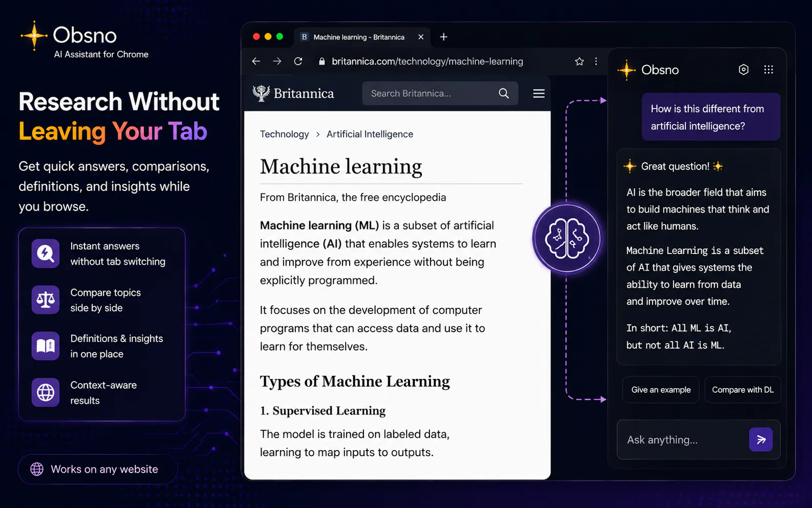812x508 pixels.
Task: Bookmark page with the star icon
Action: click(579, 61)
